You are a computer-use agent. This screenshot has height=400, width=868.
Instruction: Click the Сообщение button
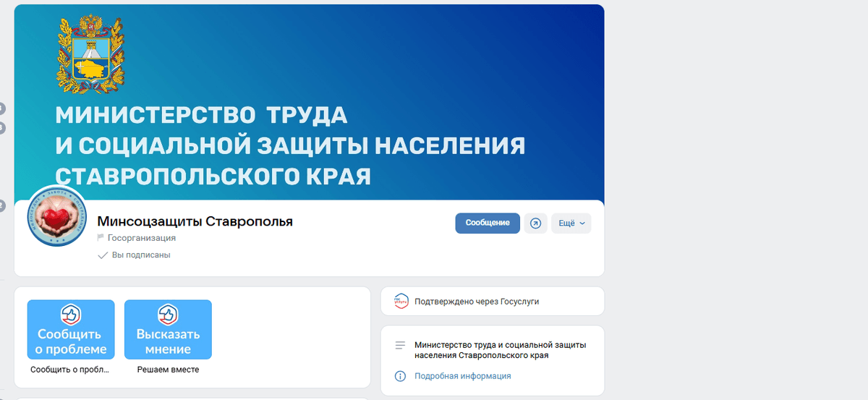pos(488,223)
